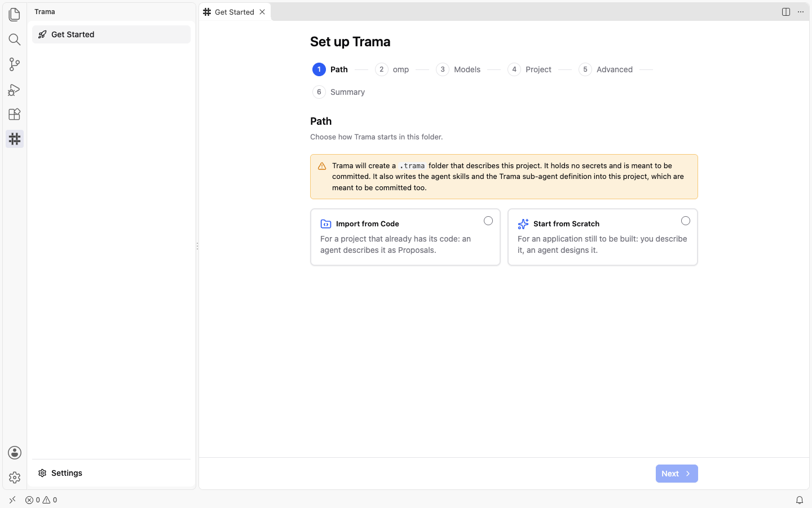
Task: Select the Start from Scratch radio button
Action: tap(686, 221)
